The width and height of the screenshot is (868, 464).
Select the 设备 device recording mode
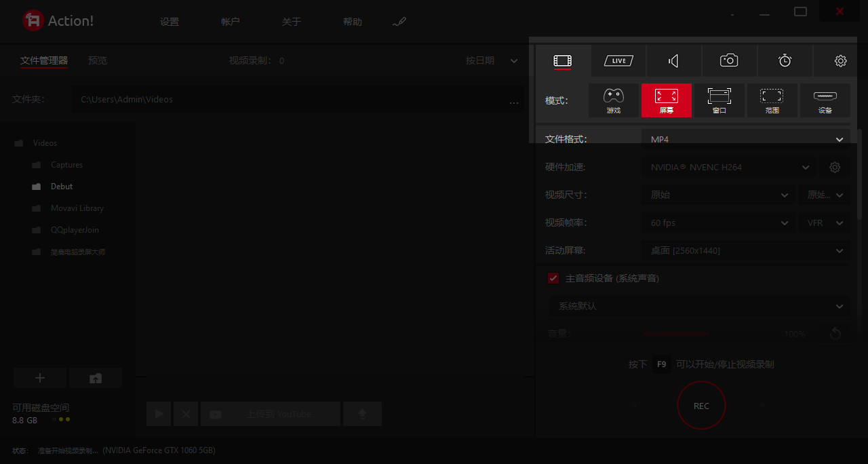coord(825,100)
